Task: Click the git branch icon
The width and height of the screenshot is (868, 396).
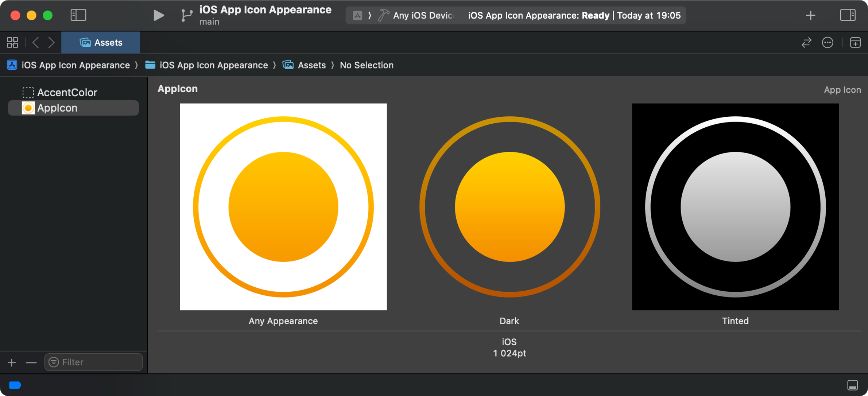Action: pyautogui.click(x=186, y=15)
